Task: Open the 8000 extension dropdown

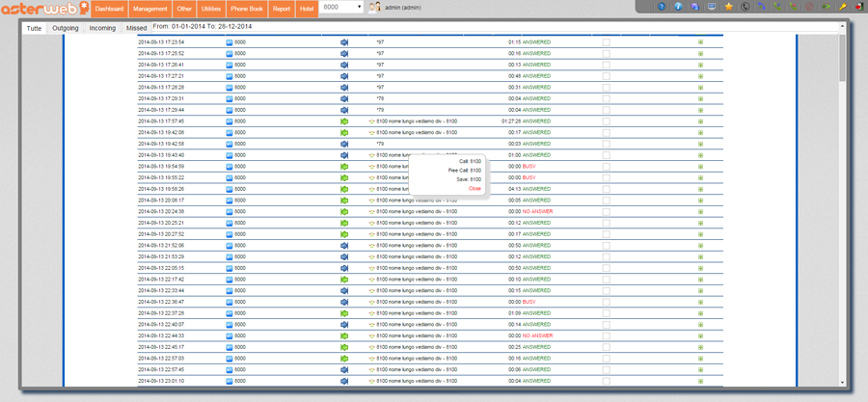Action: pos(341,7)
